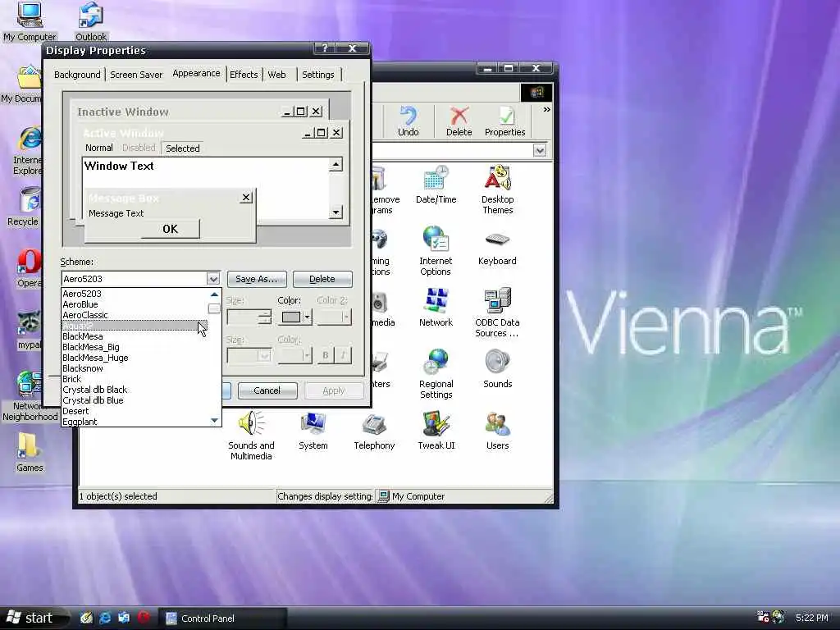This screenshot has height=630, width=840.
Task: Choose Brick scheme from list
Action: [135, 379]
